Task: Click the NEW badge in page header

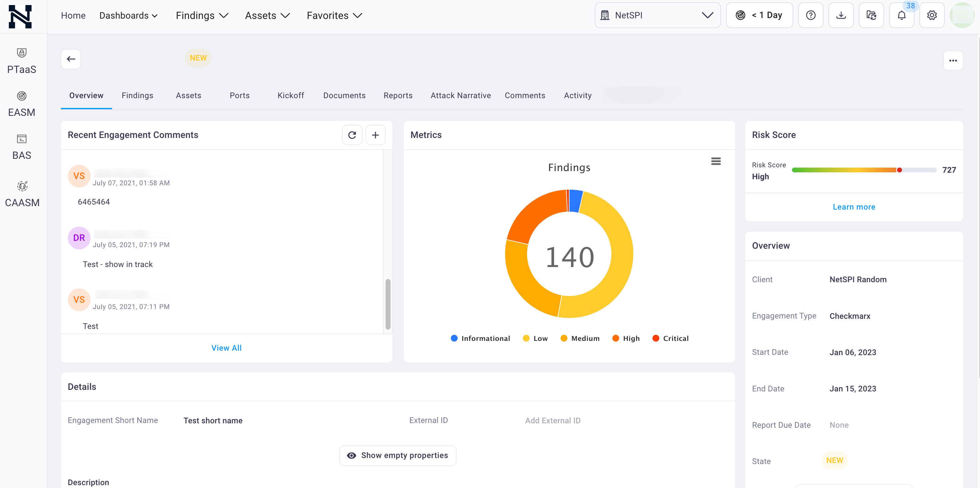Action: pos(198,58)
